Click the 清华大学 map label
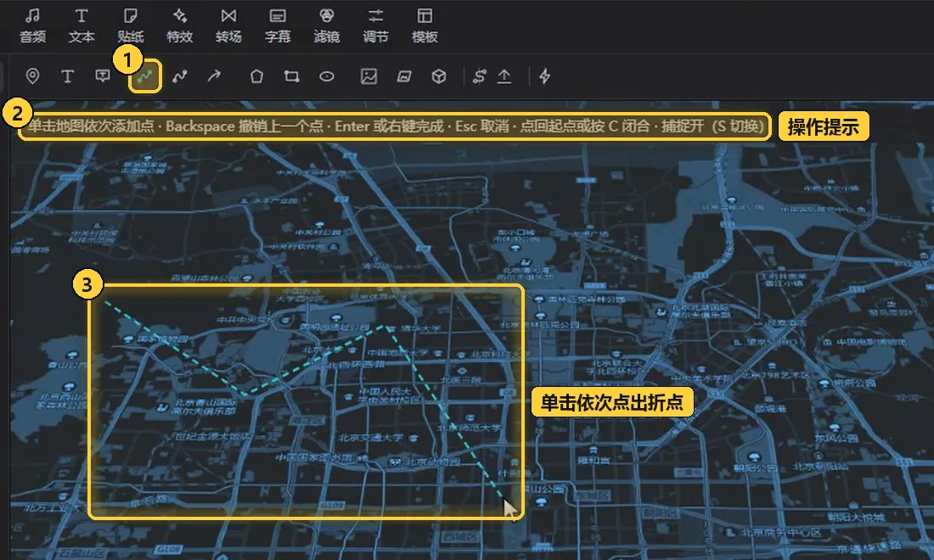This screenshot has height=560, width=934. click(x=420, y=328)
